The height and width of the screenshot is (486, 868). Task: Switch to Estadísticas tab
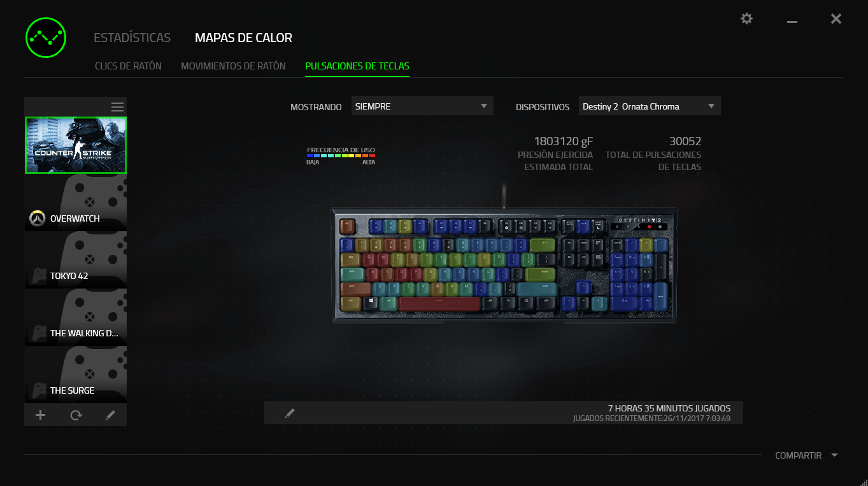tap(132, 38)
